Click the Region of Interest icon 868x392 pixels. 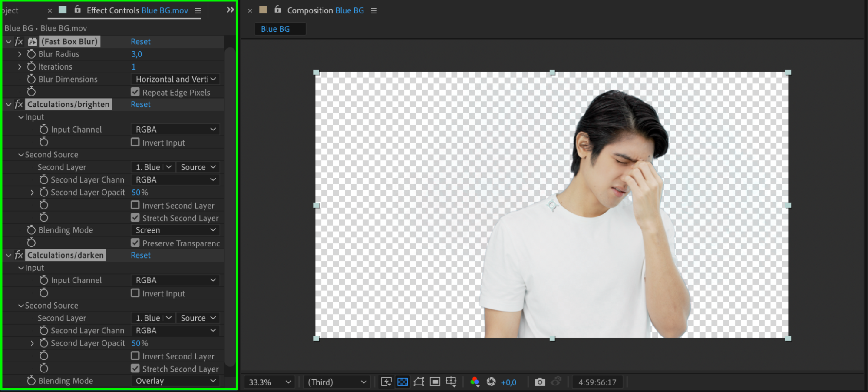pos(435,382)
